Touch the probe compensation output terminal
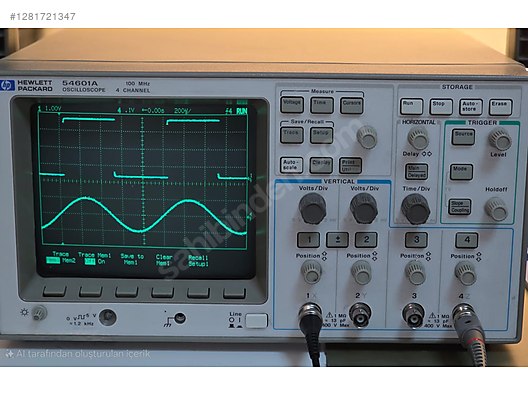The height and width of the screenshot is (396, 528). tap(108, 317)
